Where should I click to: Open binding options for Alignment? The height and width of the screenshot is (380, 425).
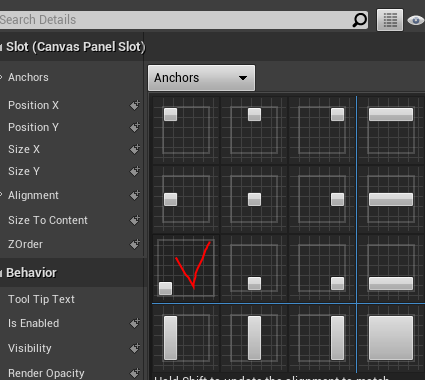point(135,195)
